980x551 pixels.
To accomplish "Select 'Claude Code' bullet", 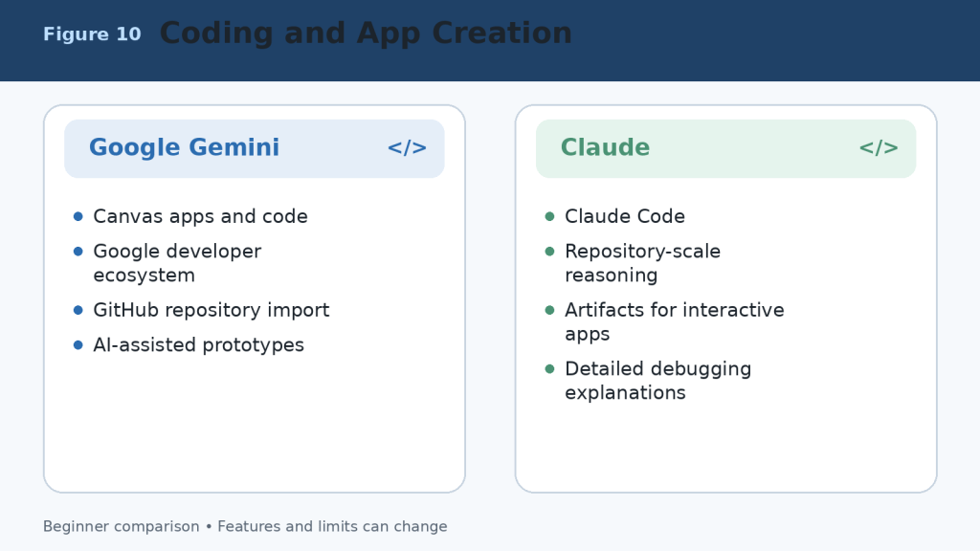I will point(624,216).
